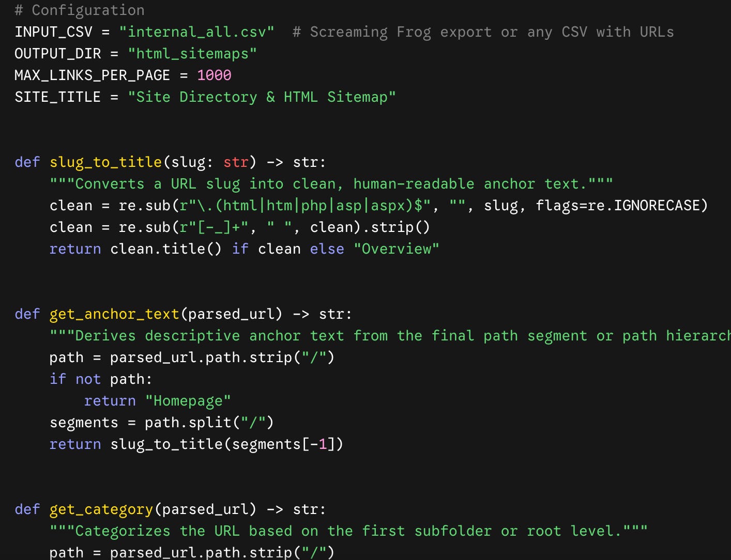Select the 1000 numeric value
Image resolution: width=731 pixels, height=560 pixels.
coord(214,75)
